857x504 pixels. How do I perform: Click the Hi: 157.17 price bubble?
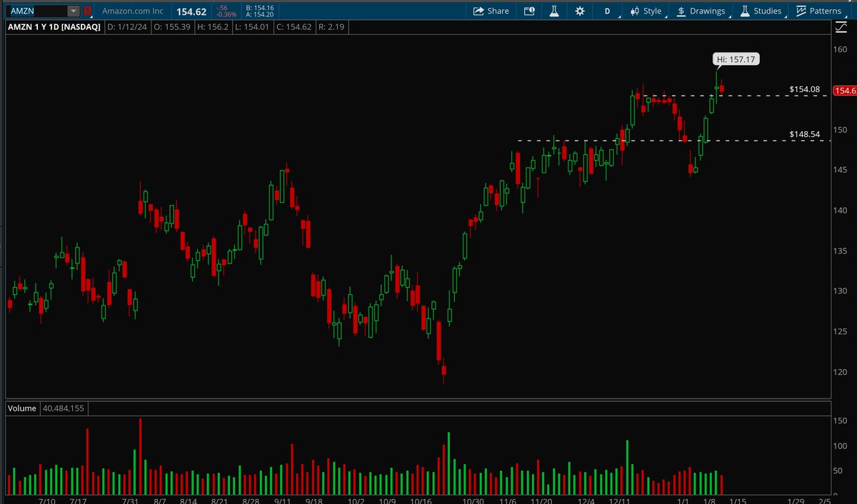click(x=736, y=60)
